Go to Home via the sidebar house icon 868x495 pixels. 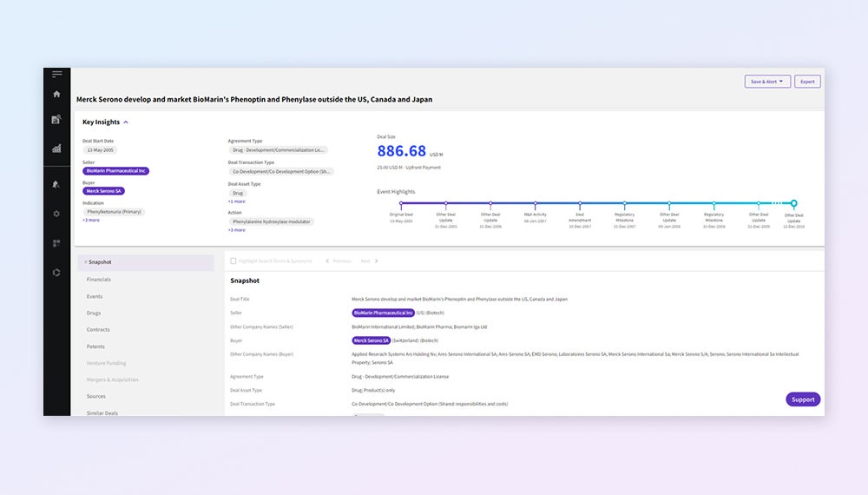pos(56,94)
